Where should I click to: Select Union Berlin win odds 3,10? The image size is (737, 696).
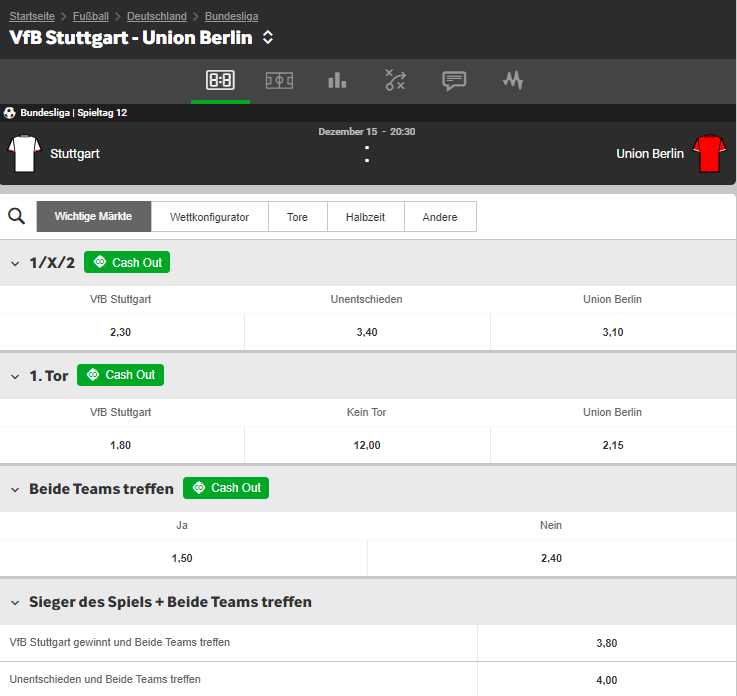613,332
